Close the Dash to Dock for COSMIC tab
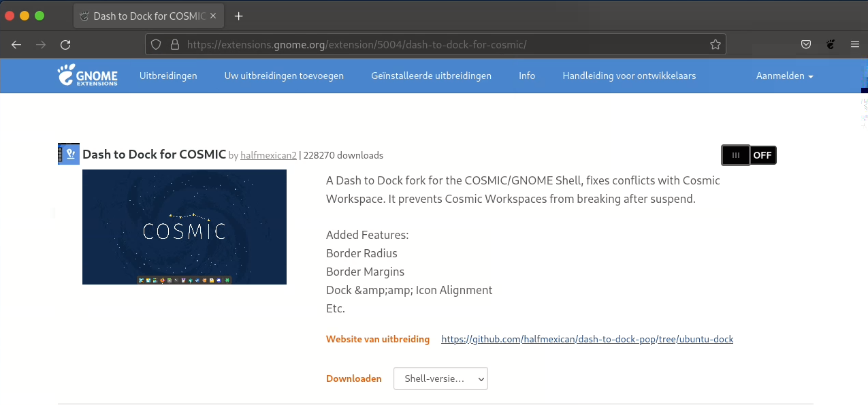Screen dimensions: 868x405 point(213,16)
